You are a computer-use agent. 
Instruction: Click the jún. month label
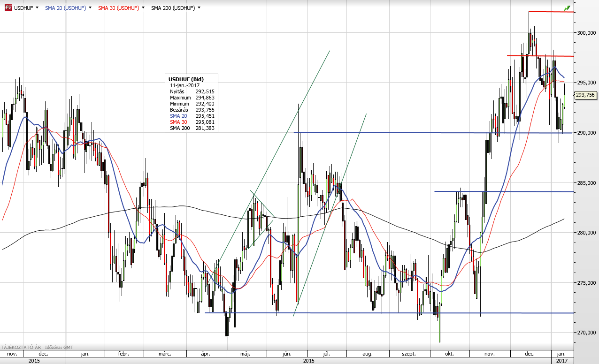pos(287,354)
